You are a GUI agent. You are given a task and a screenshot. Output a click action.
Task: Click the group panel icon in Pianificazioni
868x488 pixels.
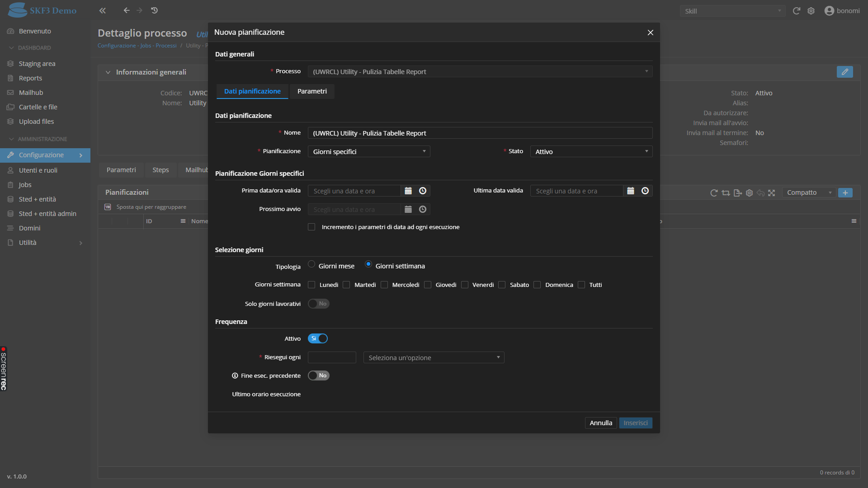click(x=108, y=207)
